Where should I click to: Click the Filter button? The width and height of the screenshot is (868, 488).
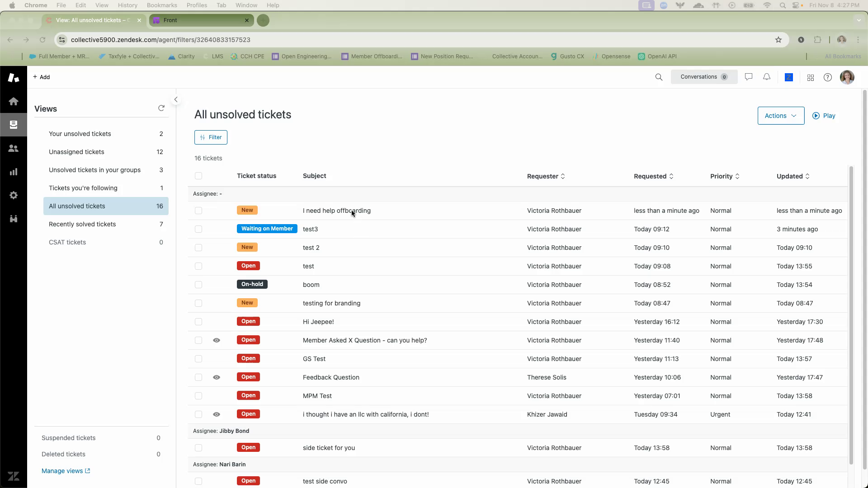point(211,137)
